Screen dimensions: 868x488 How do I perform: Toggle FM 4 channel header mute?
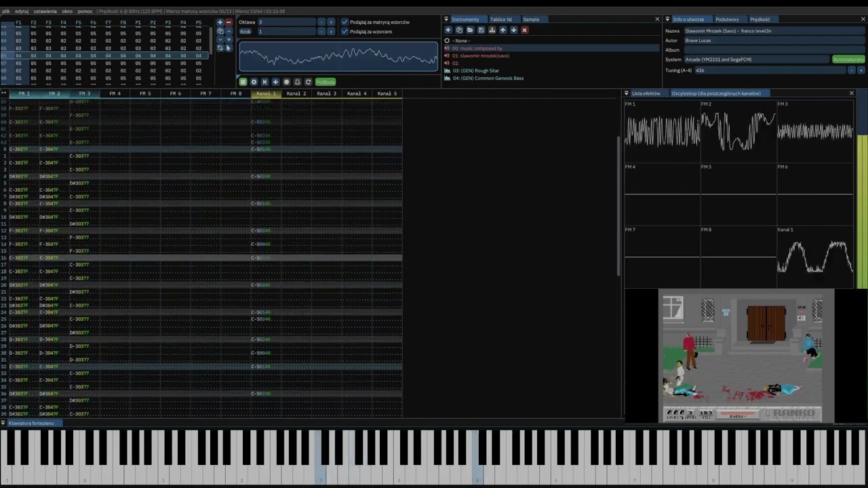115,94
